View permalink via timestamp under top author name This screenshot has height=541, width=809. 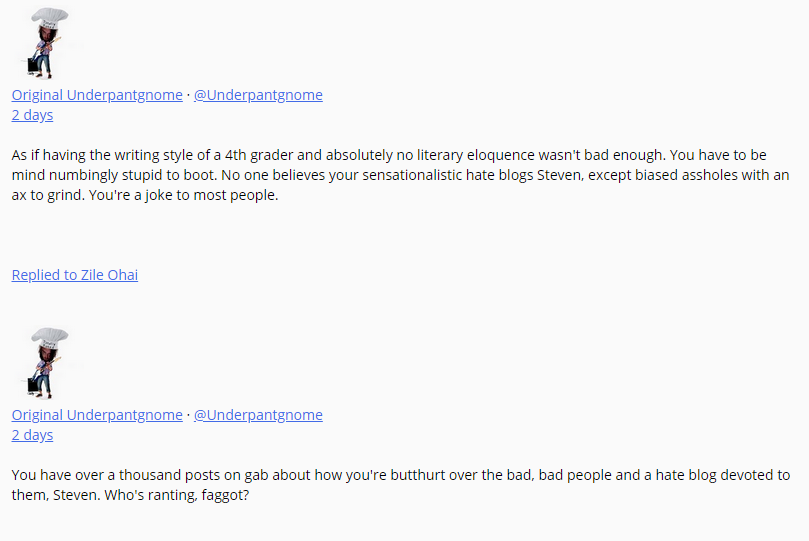click(32, 115)
